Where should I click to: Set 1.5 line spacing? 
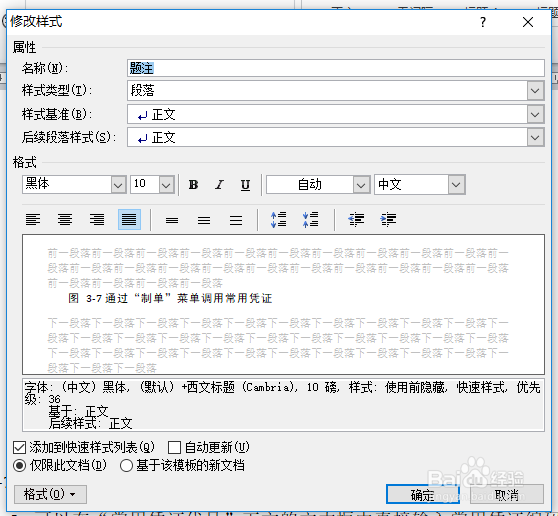coord(204,220)
